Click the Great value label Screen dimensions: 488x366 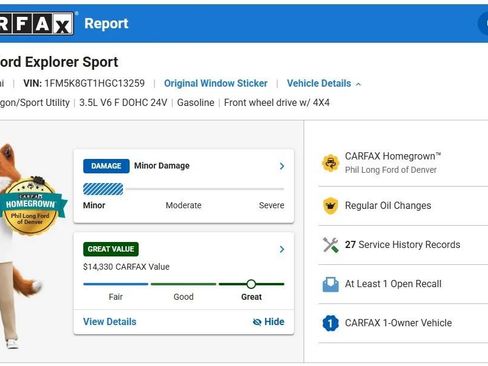click(x=251, y=297)
